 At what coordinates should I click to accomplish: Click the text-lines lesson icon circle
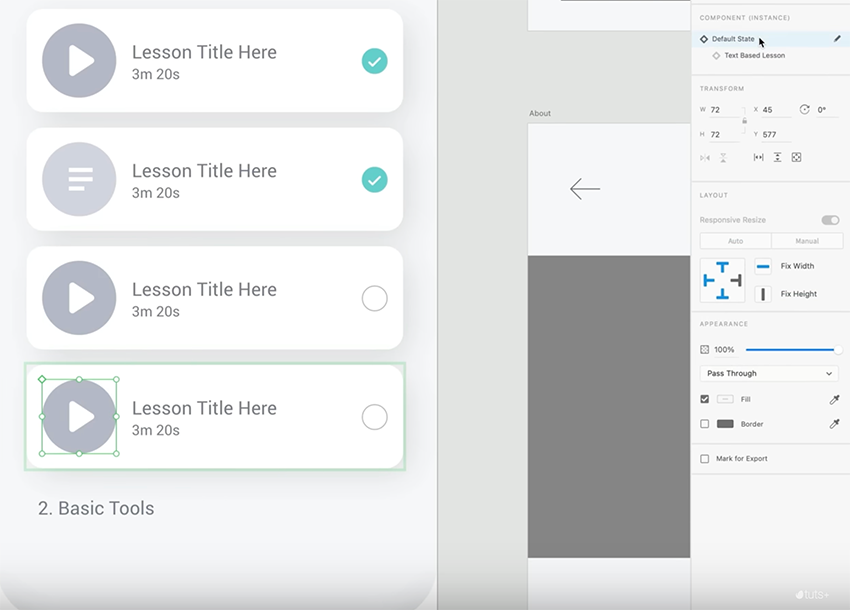point(79,179)
